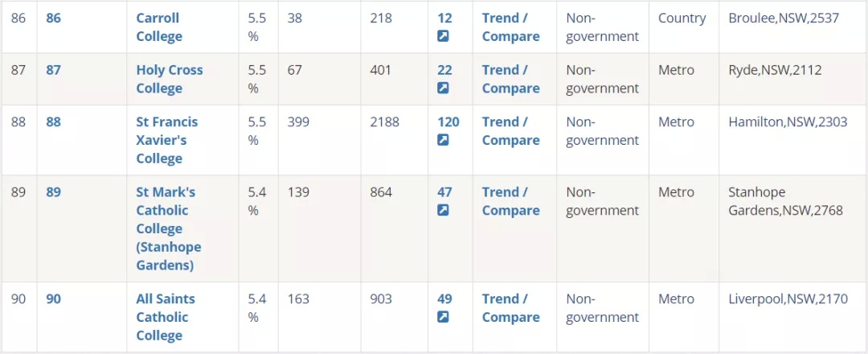
Task: Click the 22 exam entries link
Action: [x=444, y=70]
